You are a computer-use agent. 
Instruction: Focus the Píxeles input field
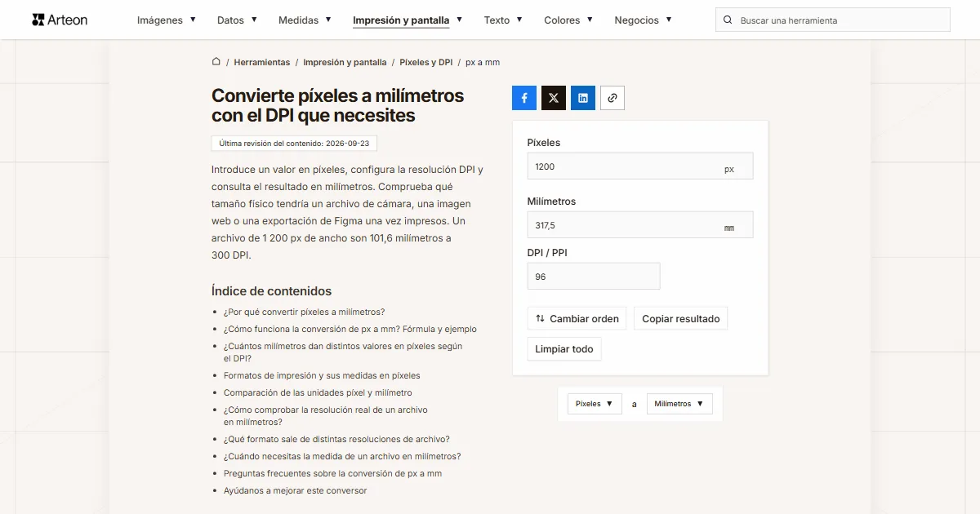[640, 166]
